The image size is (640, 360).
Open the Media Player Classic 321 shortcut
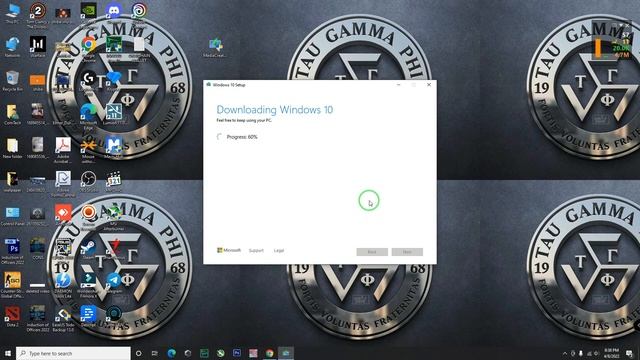point(114,182)
